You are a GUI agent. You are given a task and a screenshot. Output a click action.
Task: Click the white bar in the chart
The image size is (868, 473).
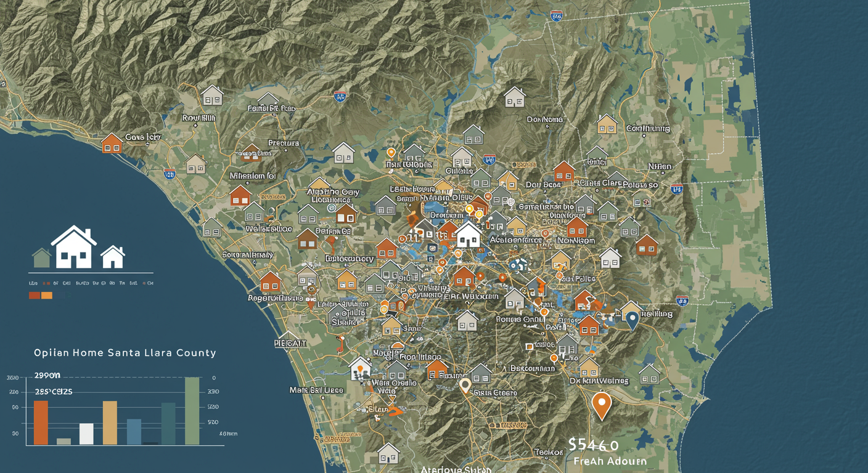[86, 434]
